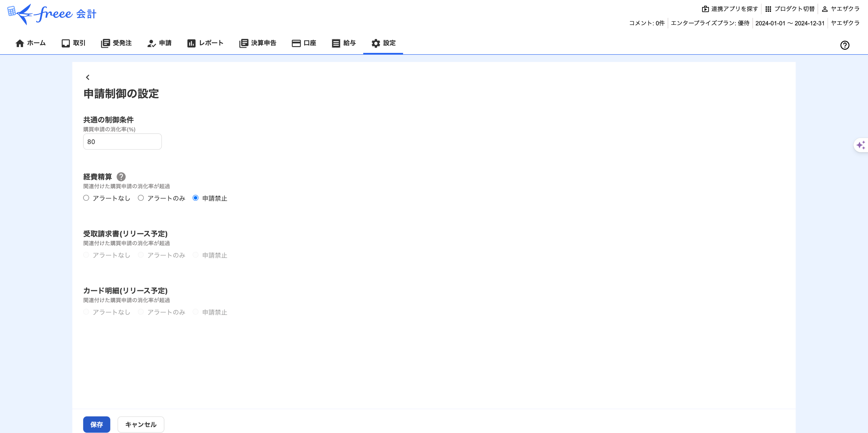Click the キャンセル button
This screenshot has width=868, height=433.
[141, 424]
